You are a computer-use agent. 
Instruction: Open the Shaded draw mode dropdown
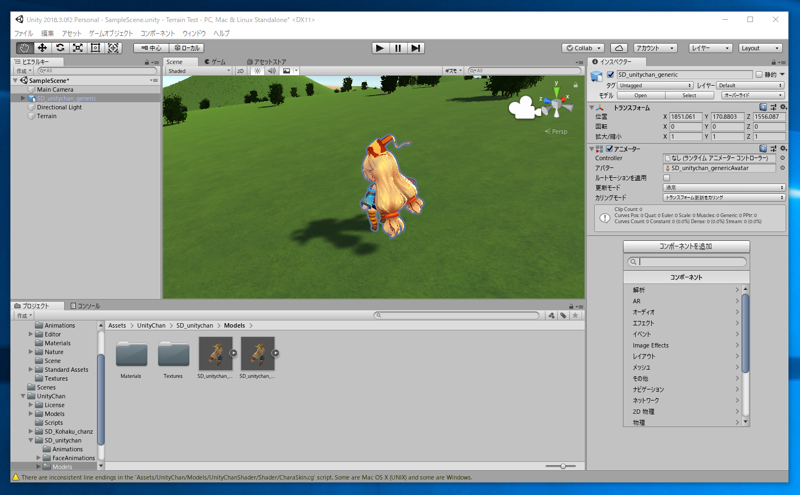pos(199,71)
